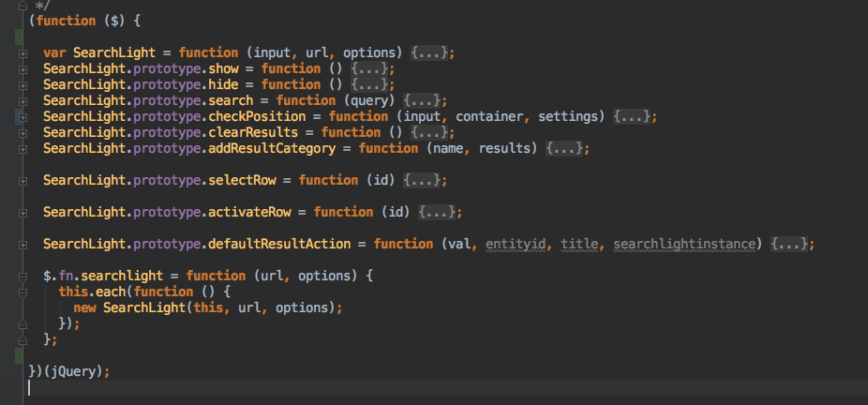
Task: Click folded {...} on the activateRow line
Action: (x=437, y=213)
